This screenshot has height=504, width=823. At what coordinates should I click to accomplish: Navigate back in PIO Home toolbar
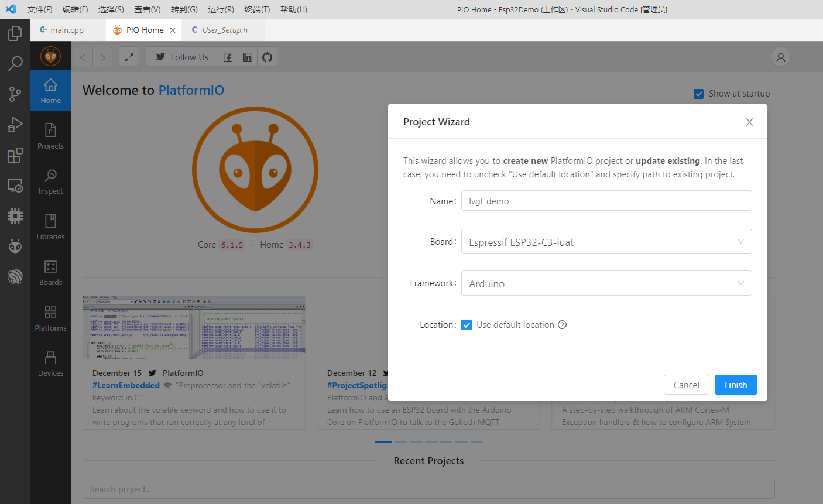[x=83, y=57]
